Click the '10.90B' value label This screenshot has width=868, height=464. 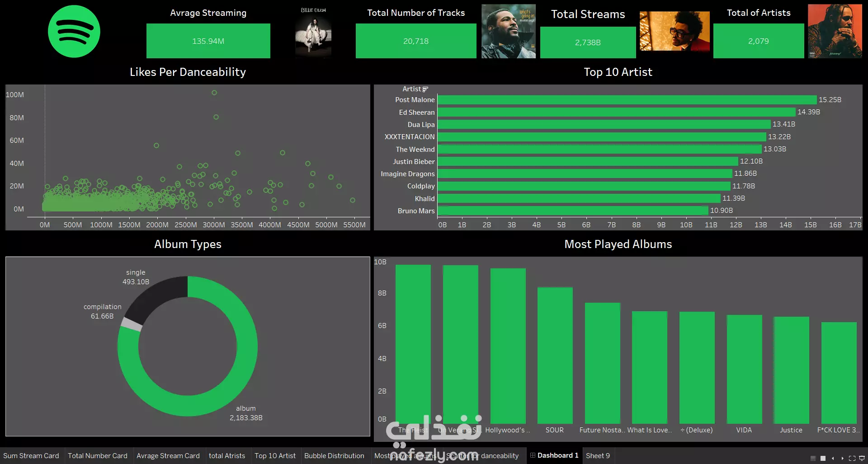[x=722, y=211]
